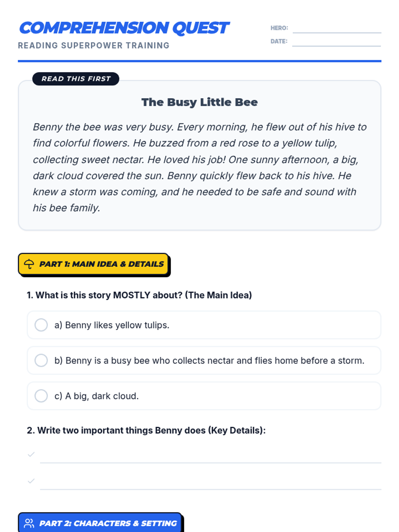
Task: Select radio for 'Benny likes yellow tulips'
Action: pos(41,325)
